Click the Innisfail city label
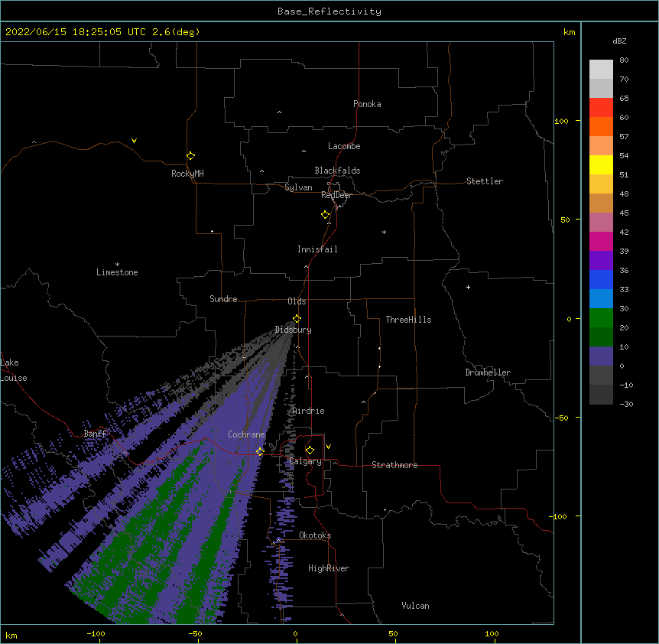Viewport: 659px width, 644px height. click(x=317, y=249)
